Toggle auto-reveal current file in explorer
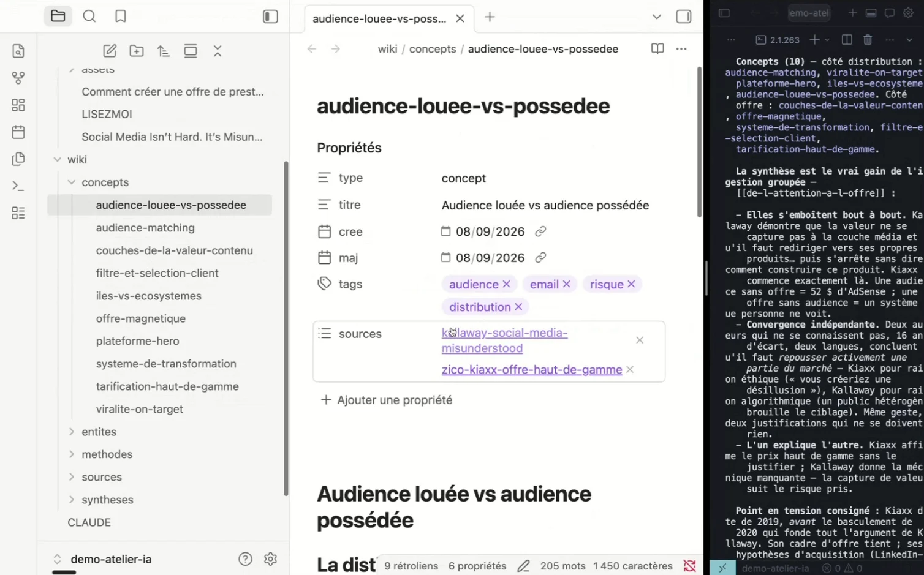Screen dimensions: 924x575 pos(191,51)
